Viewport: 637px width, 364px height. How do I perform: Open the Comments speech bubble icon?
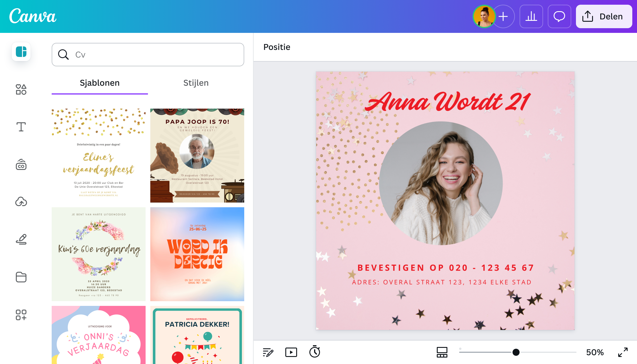click(560, 16)
